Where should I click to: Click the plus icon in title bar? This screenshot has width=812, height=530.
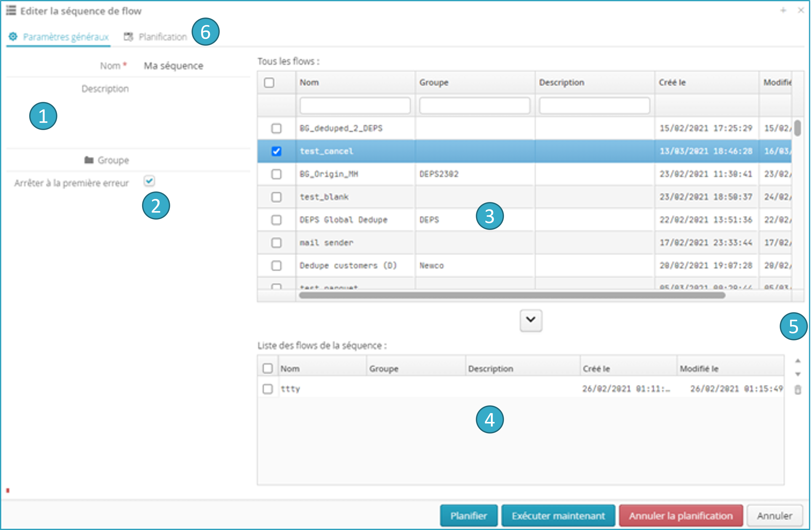point(783,10)
